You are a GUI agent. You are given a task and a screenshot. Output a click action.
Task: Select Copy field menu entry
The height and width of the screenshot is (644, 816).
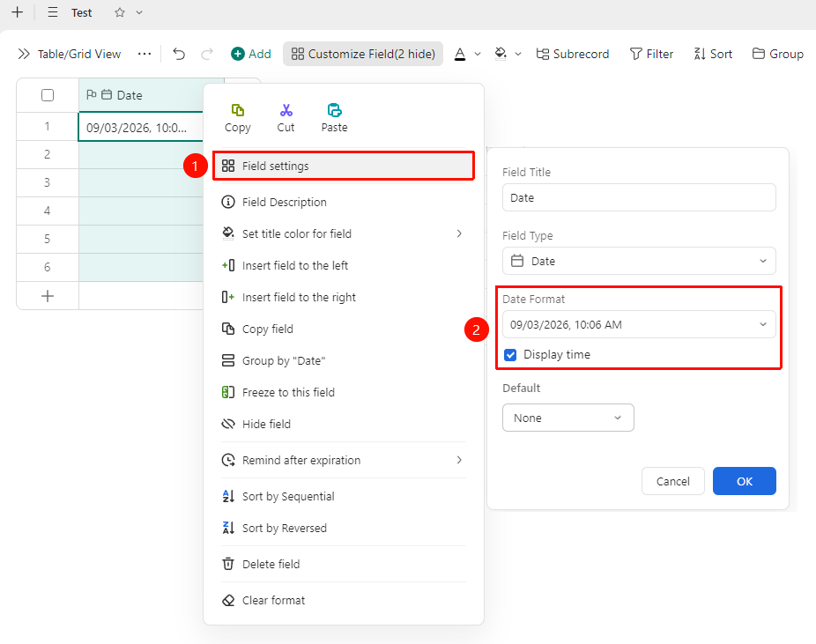[344, 329]
